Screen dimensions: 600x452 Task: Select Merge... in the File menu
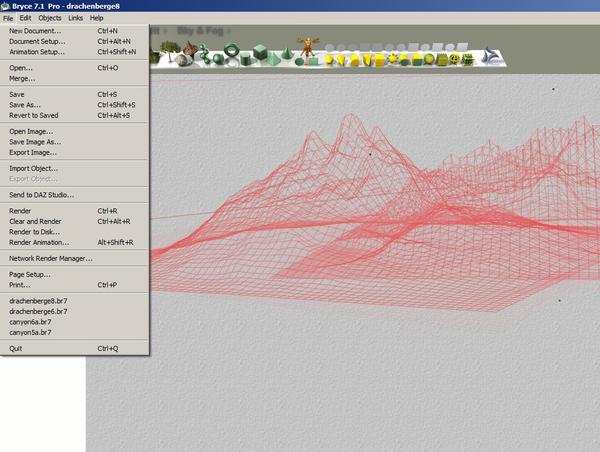[x=74, y=78]
